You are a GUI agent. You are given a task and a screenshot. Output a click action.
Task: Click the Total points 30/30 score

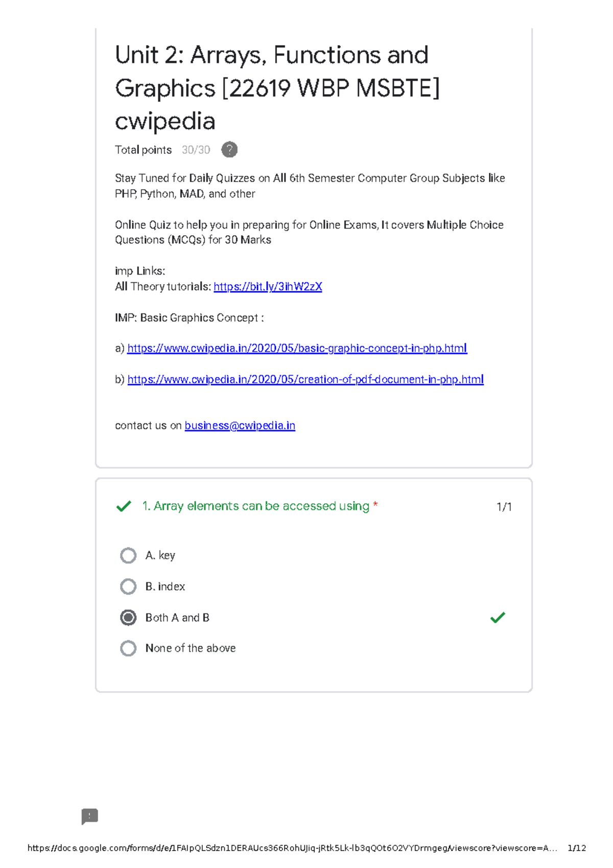196,150
